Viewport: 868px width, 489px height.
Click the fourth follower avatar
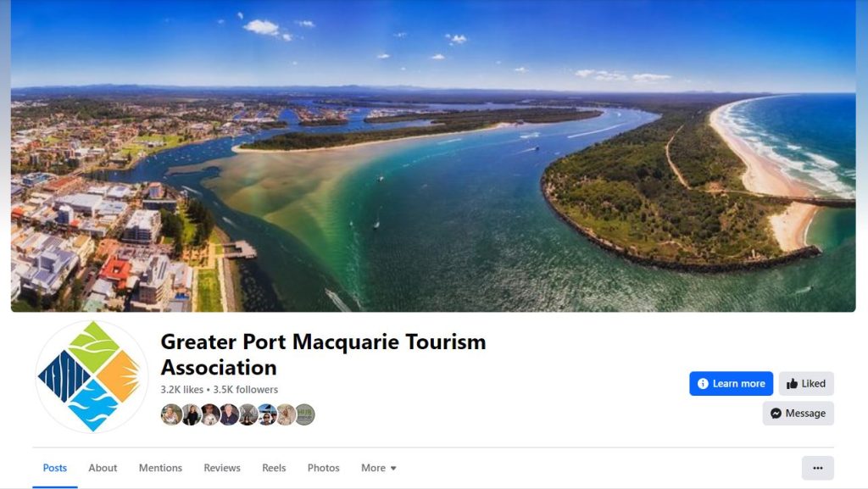[x=229, y=414]
